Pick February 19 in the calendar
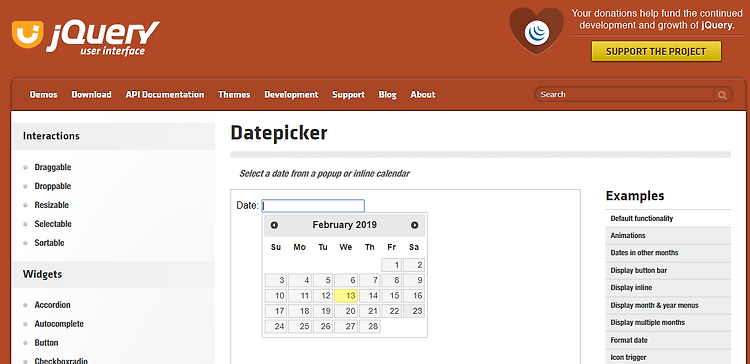750x364 pixels. tap(323, 311)
